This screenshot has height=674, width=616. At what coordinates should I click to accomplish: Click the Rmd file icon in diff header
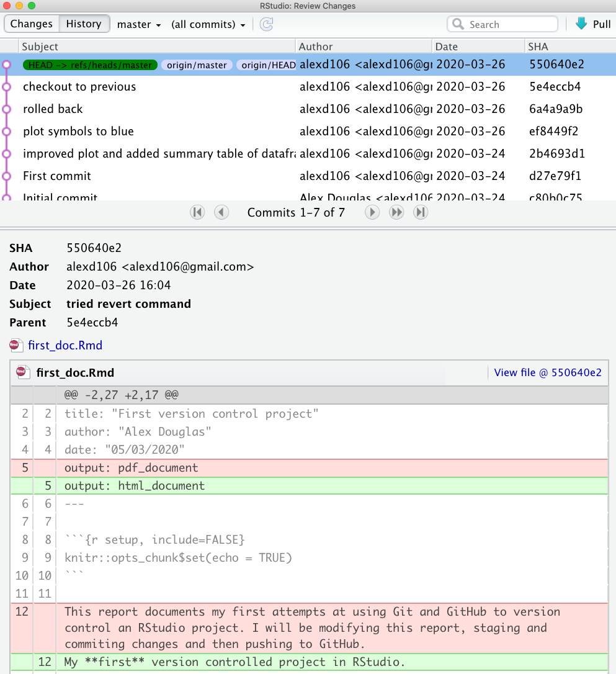(21, 373)
